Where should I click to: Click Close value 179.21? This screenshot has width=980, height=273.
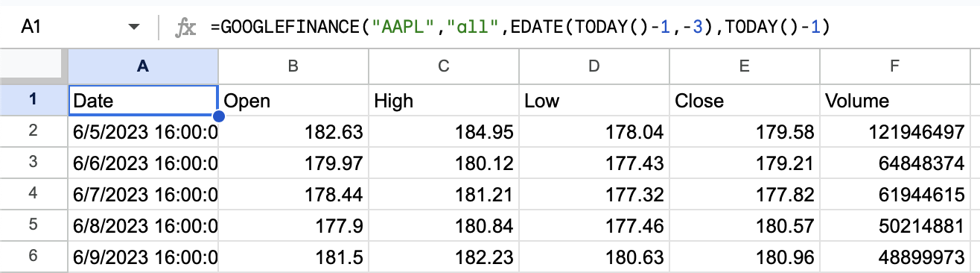[x=745, y=163]
